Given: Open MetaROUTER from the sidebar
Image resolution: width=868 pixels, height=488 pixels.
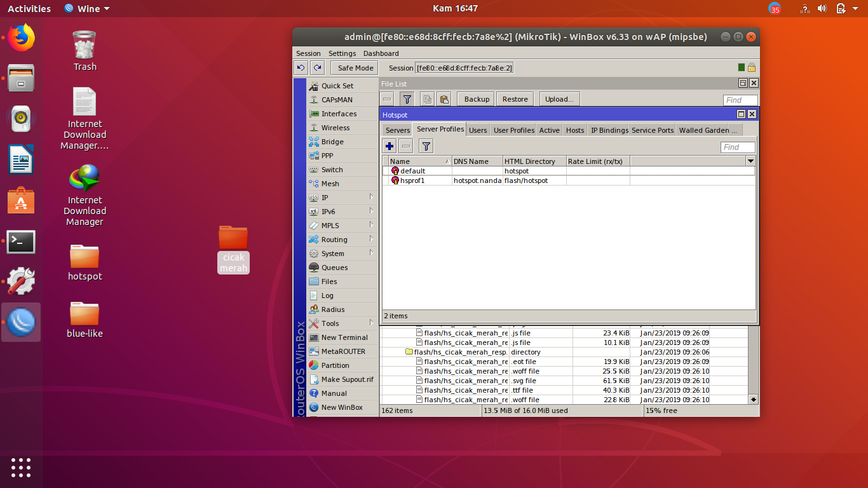Looking at the screenshot, I should 343,351.
